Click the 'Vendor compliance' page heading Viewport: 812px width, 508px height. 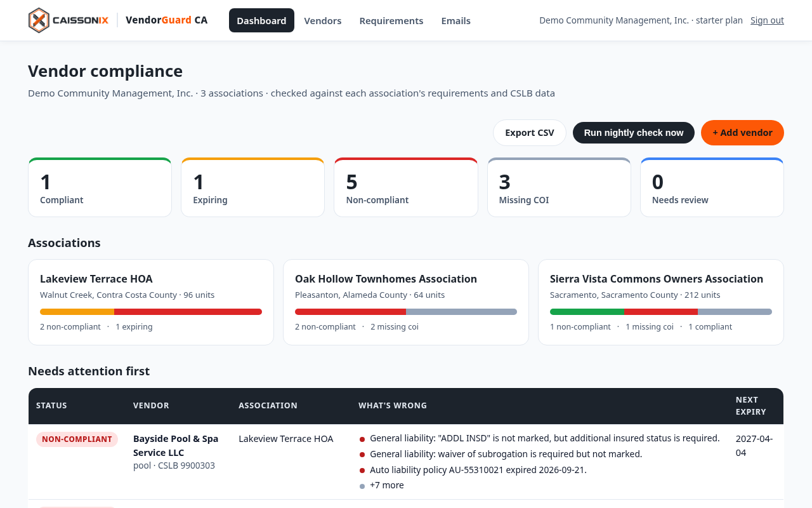click(x=105, y=71)
